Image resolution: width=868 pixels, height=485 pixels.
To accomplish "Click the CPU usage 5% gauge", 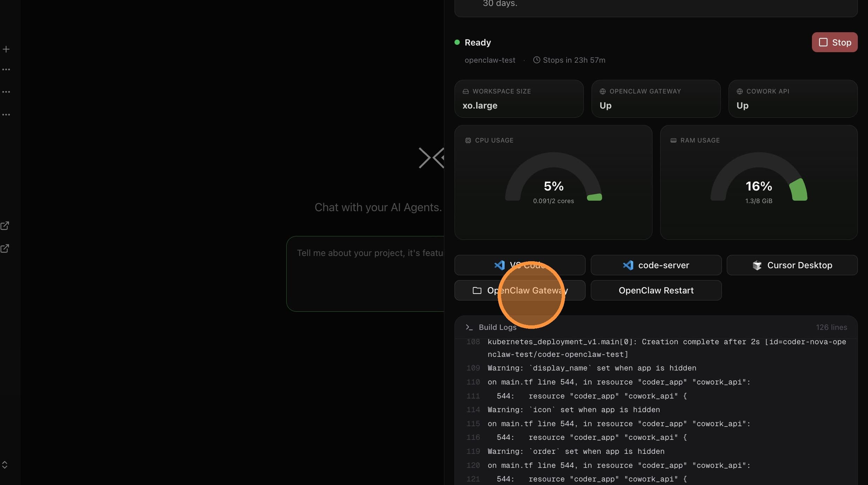I will (x=553, y=177).
